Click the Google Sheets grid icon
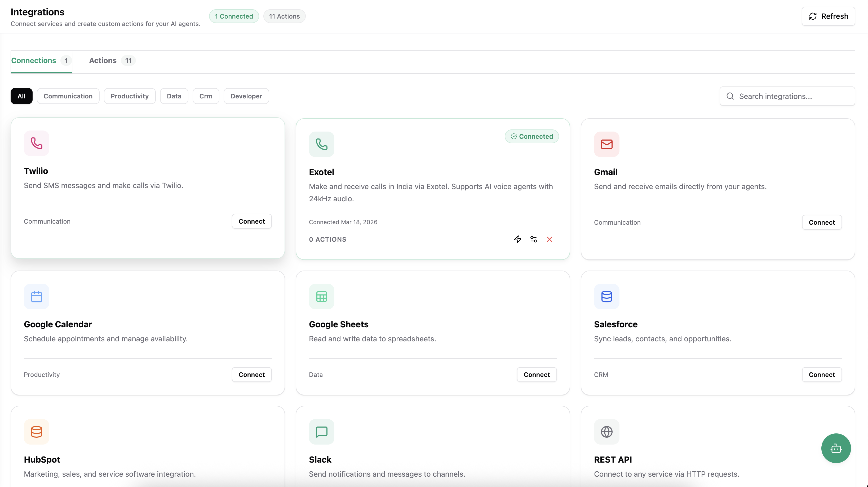This screenshot has height=487, width=868. (x=321, y=297)
